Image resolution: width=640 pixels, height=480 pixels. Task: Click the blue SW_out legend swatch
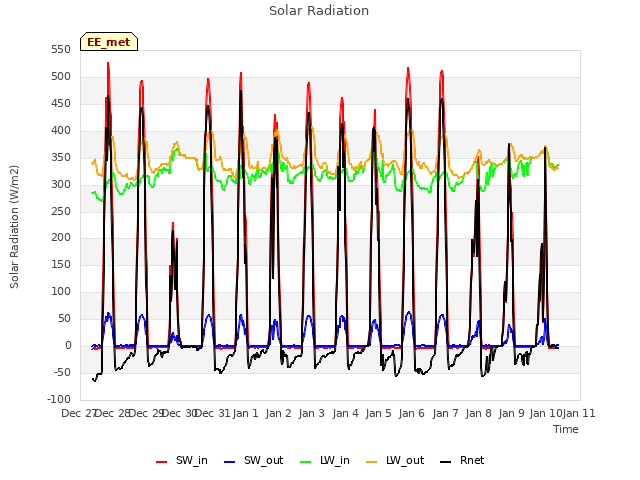click(x=230, y=462)
